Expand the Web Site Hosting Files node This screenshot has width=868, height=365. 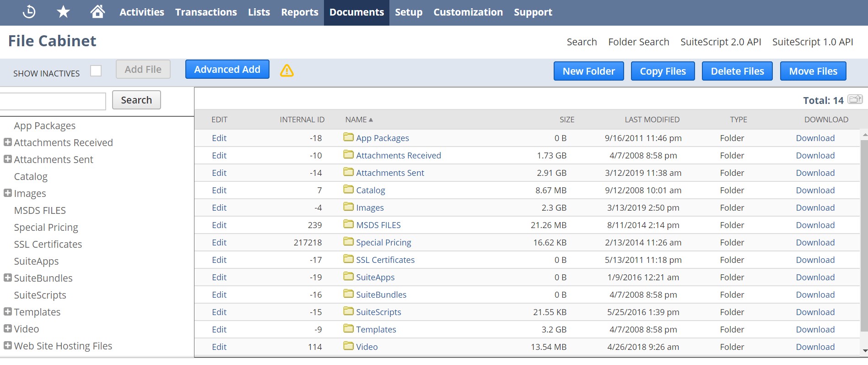tap(8, 346)
